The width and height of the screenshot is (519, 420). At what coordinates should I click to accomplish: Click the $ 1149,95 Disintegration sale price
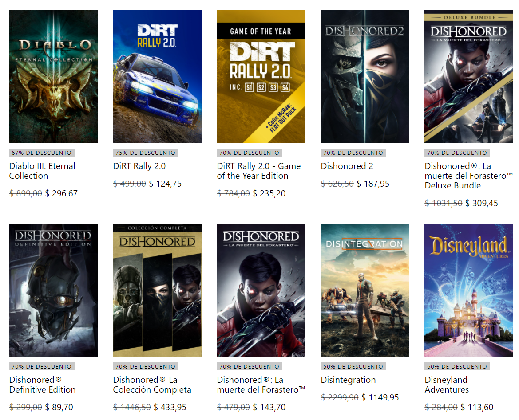point(380,398)
